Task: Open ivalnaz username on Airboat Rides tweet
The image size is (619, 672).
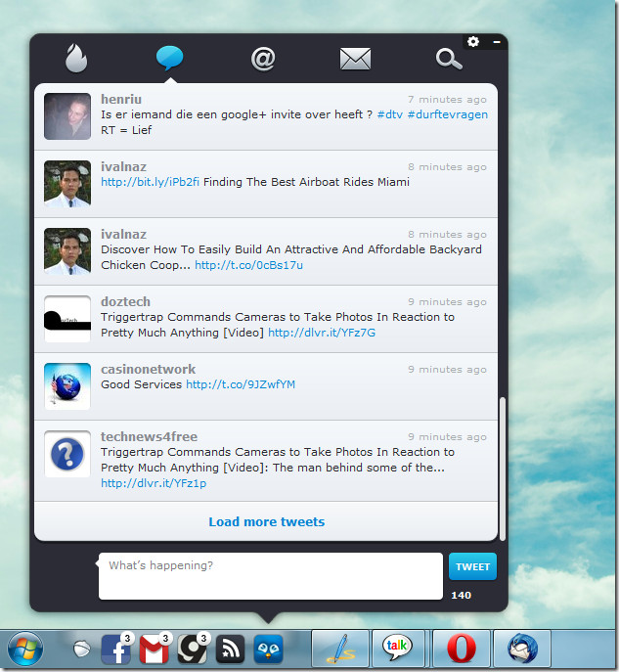Action: tap(123, 166)
